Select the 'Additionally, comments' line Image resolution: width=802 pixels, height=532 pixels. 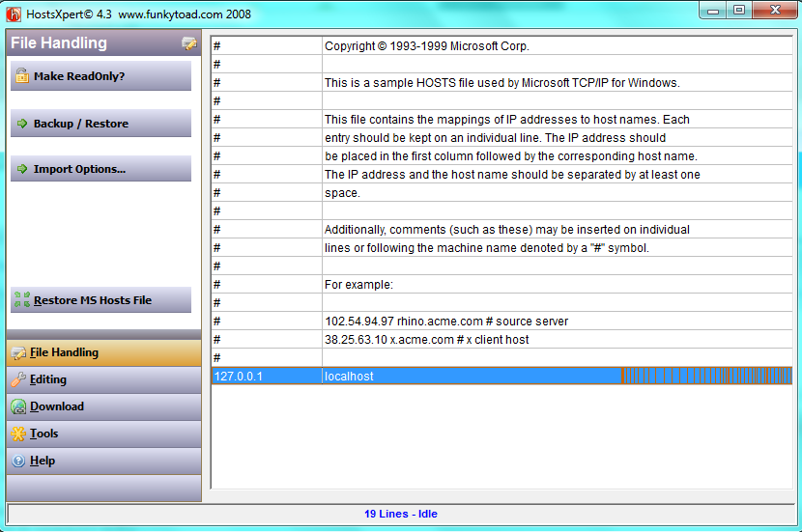(x=557, y=230)
